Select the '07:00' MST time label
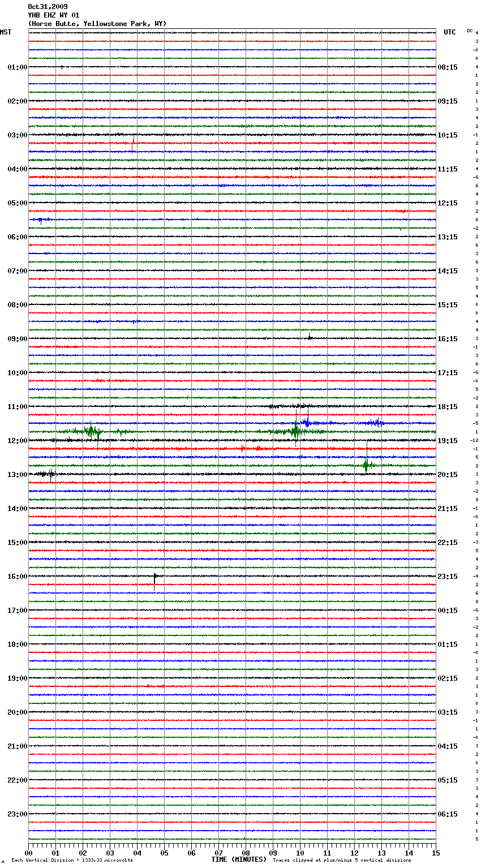481x868 pixels. click(18, 271)
